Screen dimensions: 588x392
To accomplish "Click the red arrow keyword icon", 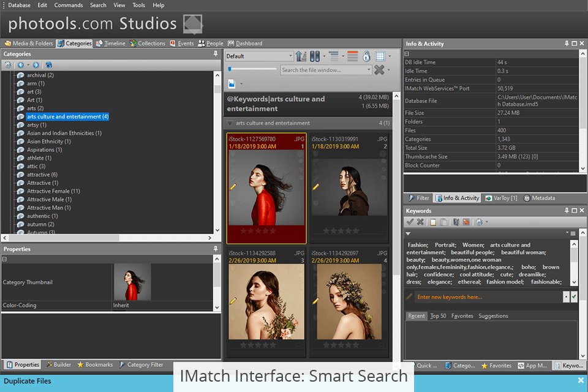I will pos(466,222).
